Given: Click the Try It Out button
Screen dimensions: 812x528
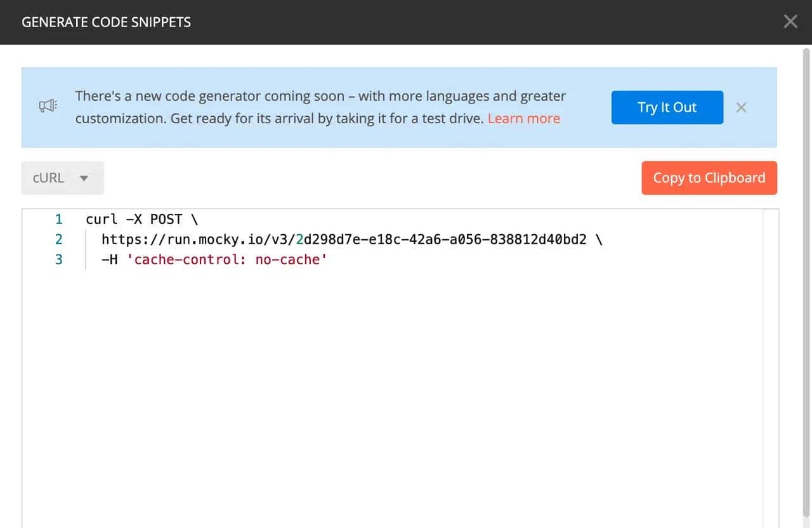Looking at the screenshot, I should (x=667, y=107).
